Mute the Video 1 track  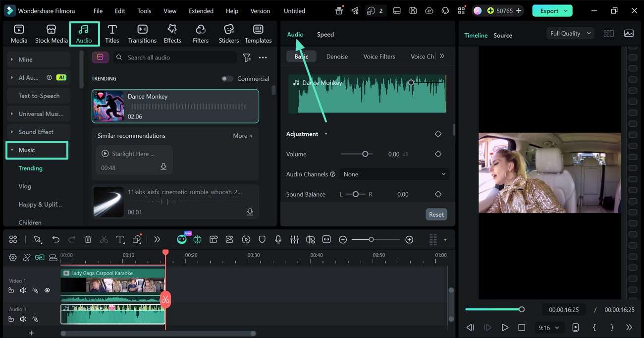pyautogui.click(x=23, y=290)
